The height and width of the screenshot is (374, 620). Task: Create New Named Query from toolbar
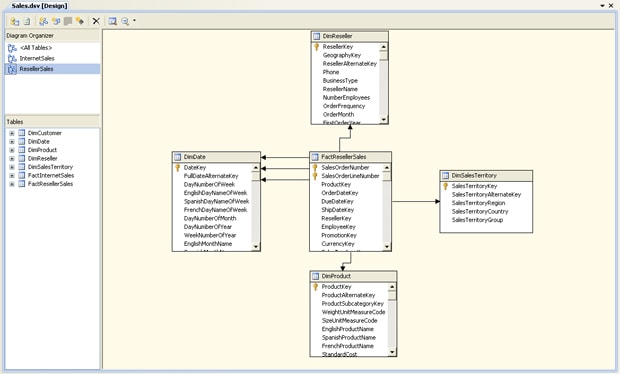(56, 21)
